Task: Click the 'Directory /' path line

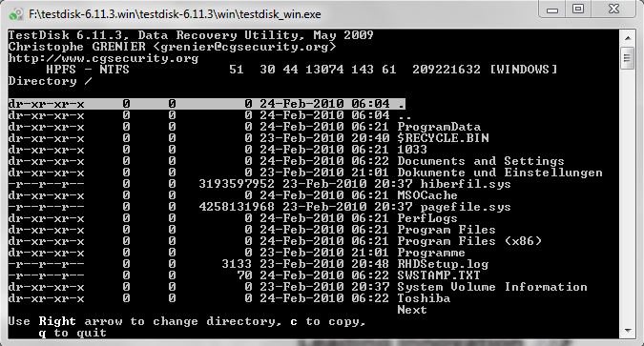Action: click(x=51, y=81)
